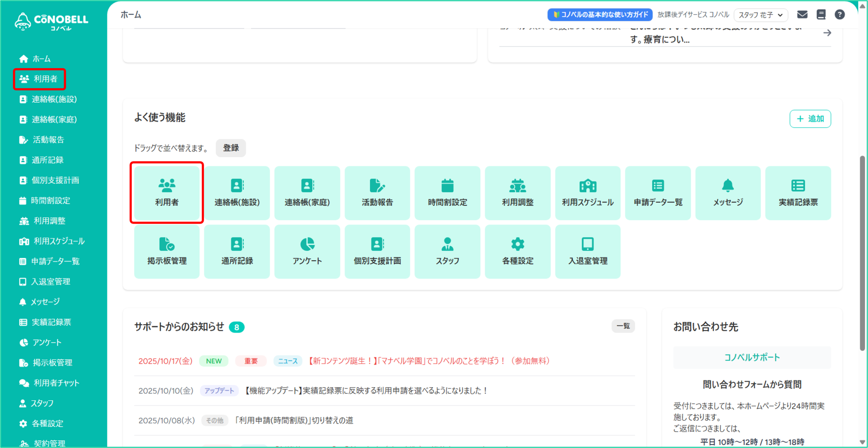The width and height of the screenshot is (868, 448).
Task: Open 利用スケジュール tile in よく使う機能
Action: pos(588,193)
